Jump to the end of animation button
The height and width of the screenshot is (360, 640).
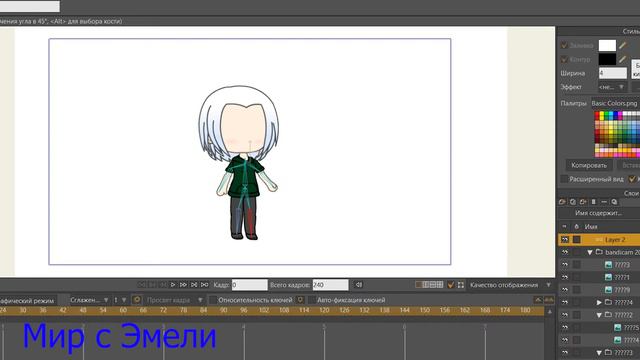(x=204, y=285)
